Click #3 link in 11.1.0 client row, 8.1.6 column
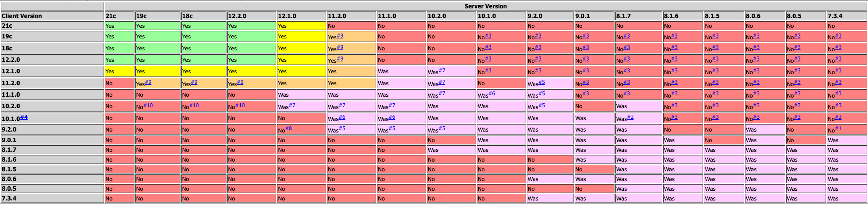The image size is (868, 204). [x=674, y=94]
